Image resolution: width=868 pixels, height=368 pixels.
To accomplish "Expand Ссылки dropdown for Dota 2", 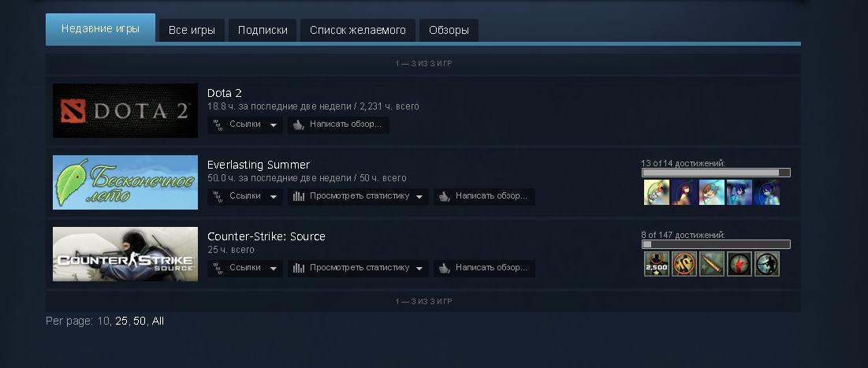I will [245, 125].
